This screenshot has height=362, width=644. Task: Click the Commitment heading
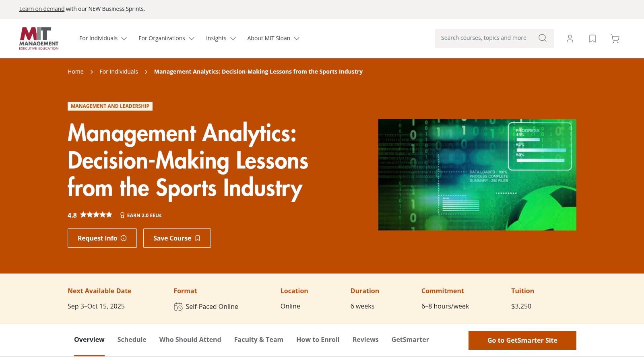coord(443,291)
